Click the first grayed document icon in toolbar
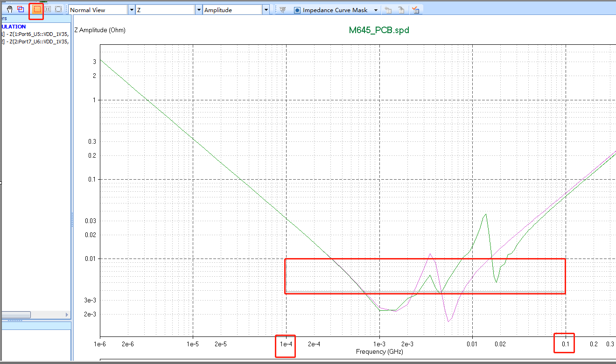Image resolution: width=616 pixels, height=364 pixels. click(x=388, y=10)
